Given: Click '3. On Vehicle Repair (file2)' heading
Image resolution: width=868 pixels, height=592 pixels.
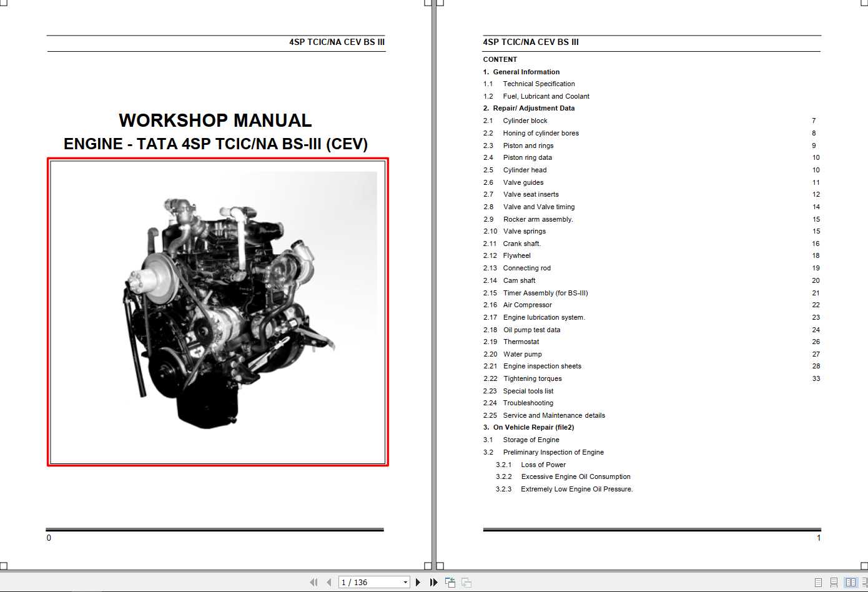Looking at the screenshot, I should click(x=528, y=427).
